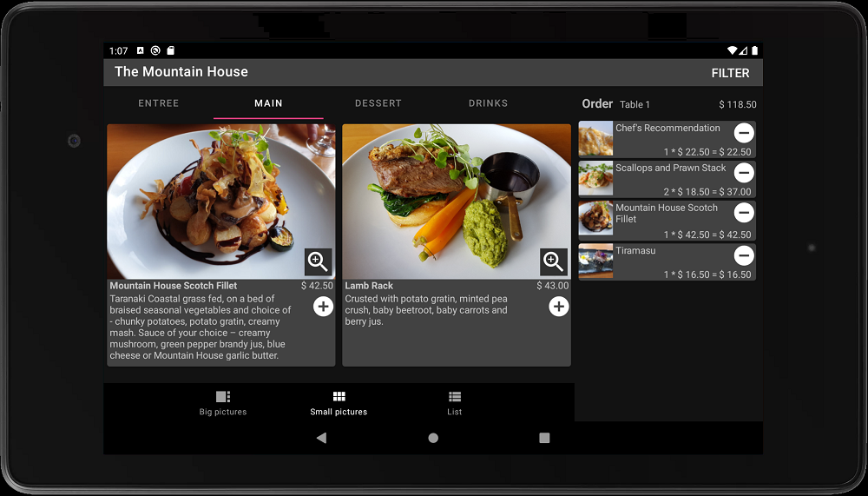Image resolution: width=868 pixels, height=496 pixels.
Task: Click The Mountain House title
Action: 181,71
